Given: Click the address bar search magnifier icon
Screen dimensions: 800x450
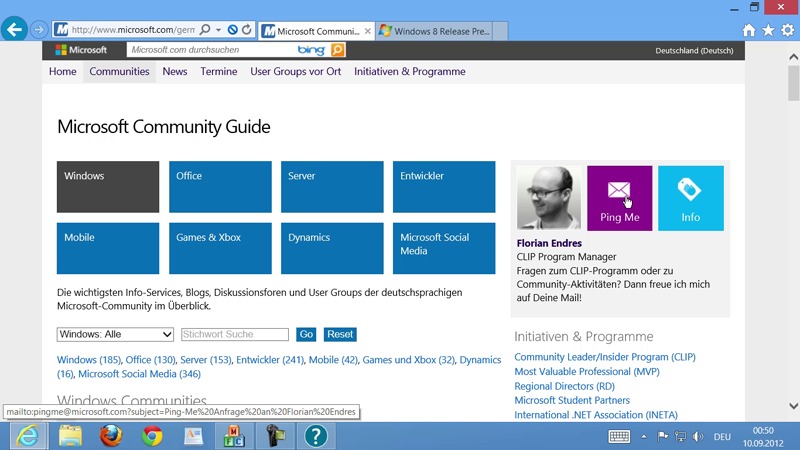Looking at the screenshot, I should click(x=205, y=30).
